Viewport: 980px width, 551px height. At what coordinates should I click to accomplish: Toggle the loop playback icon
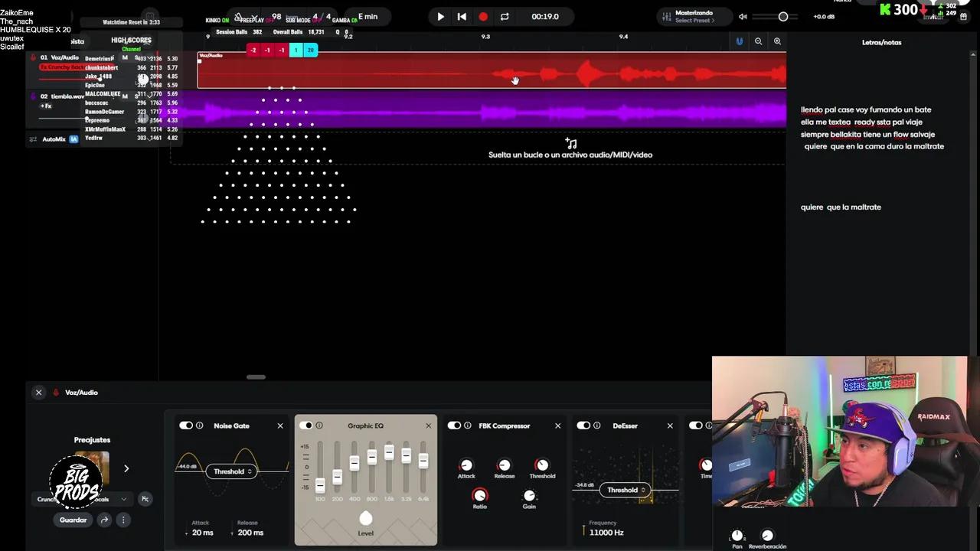coord(505,16)
